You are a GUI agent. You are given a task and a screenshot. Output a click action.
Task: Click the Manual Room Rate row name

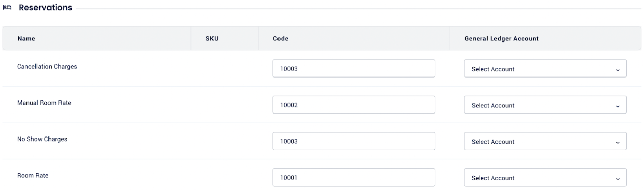[x=44, y=103]
